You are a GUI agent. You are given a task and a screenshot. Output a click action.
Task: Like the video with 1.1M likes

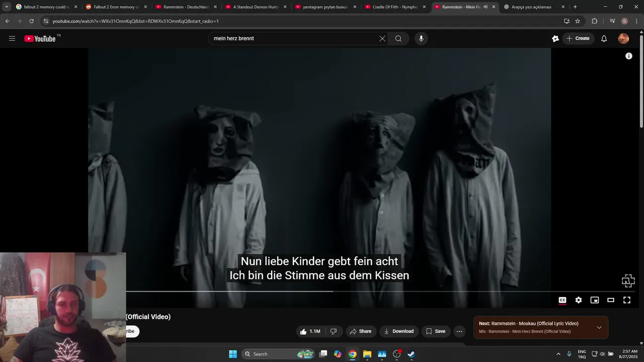point(310,331)
